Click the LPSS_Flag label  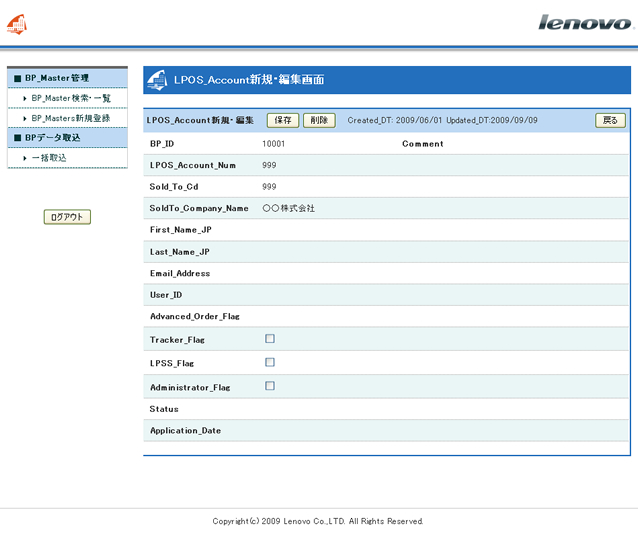[172, 364]
